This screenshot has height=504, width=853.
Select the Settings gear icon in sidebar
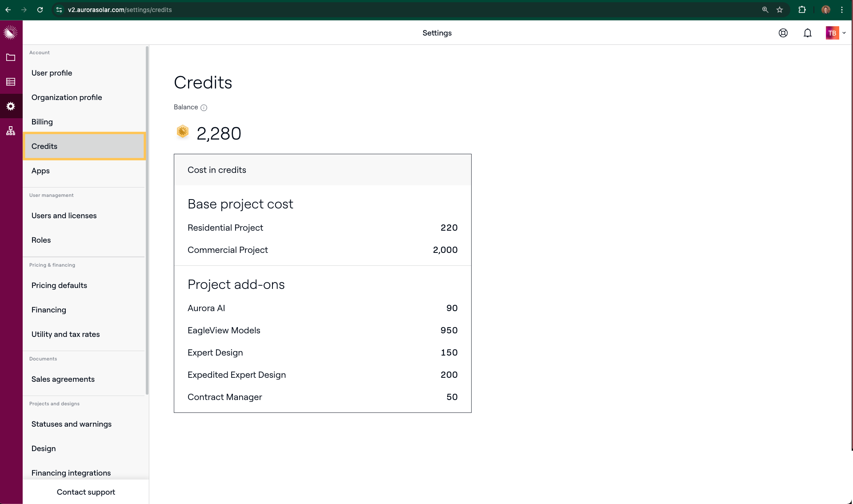(11, 106)
